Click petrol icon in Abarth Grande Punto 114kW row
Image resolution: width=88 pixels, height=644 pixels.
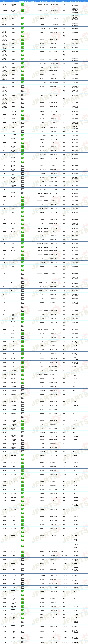point(23,4)
